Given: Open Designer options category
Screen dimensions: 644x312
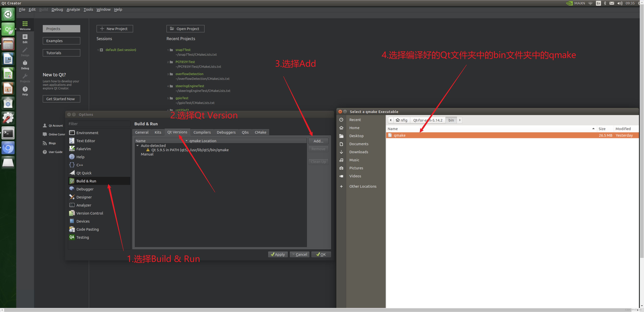Looking at the screenshot, I should click(x=99, y=197).
